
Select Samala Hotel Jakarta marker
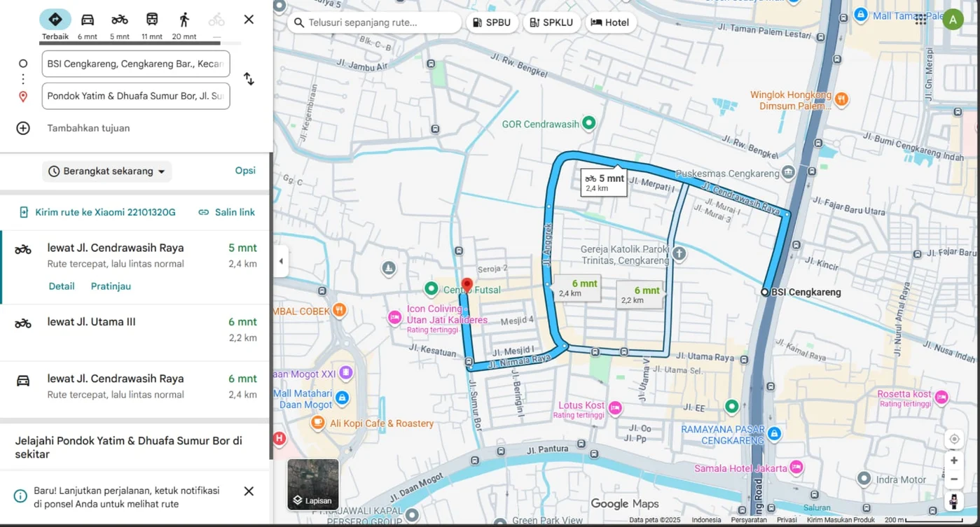click(796, 467)
